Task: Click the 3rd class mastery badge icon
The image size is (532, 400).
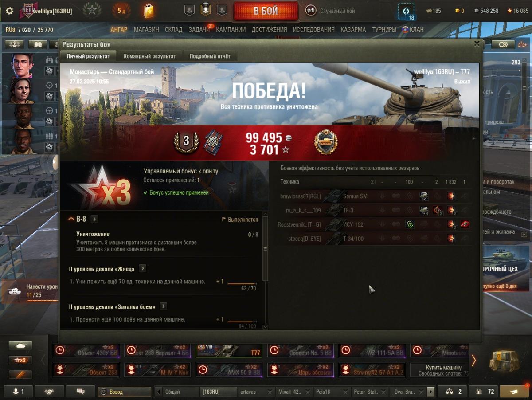Action: (186, 141)
